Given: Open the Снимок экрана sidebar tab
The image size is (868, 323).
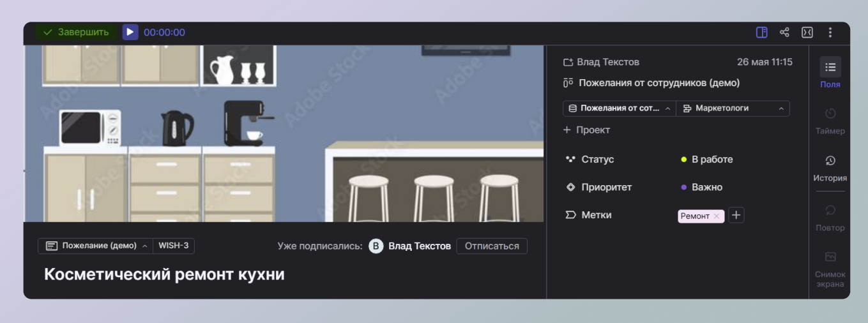Looking at the screenshot, I should (x=830, y=269).
